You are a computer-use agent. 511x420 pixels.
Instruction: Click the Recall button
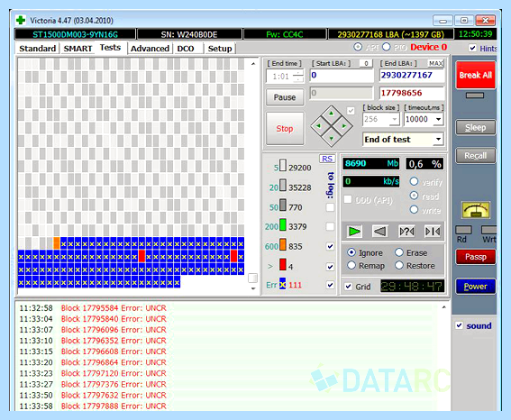click(475, 156)
